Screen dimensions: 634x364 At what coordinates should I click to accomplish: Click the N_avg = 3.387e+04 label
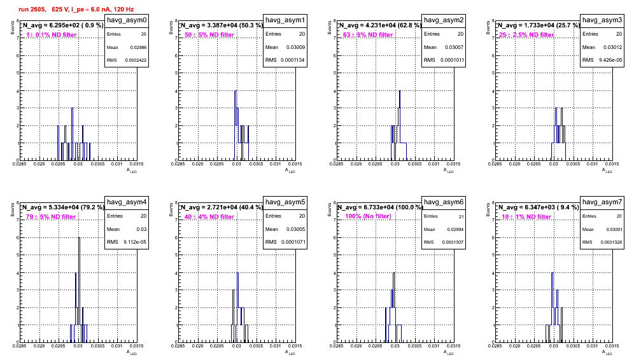click(222, 25)
